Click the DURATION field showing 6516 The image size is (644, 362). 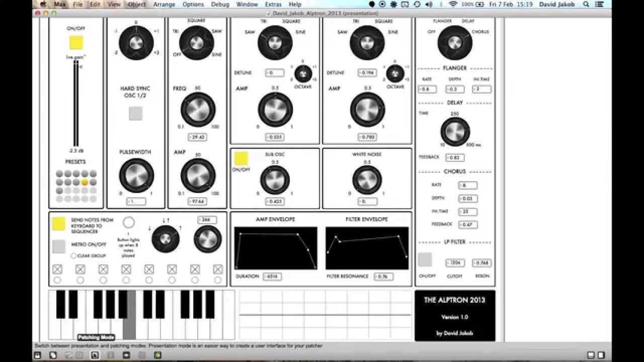pos(272,277)
